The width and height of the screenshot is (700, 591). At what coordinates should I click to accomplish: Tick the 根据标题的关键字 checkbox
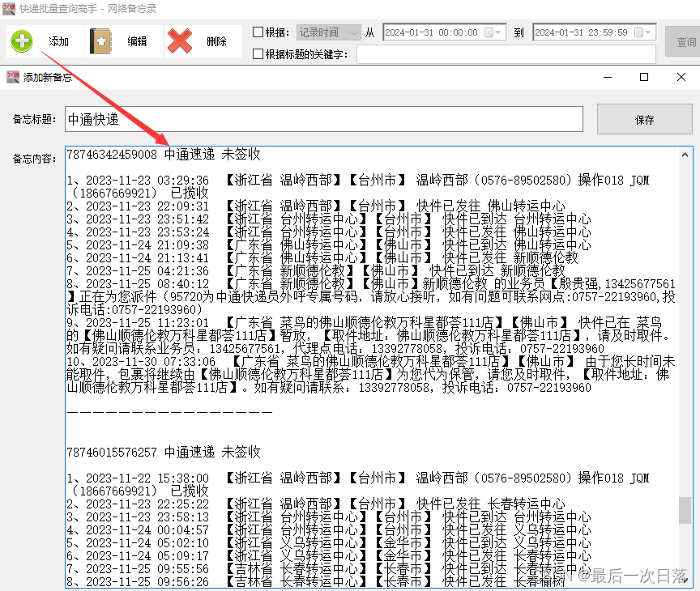[x=258, y=54]
